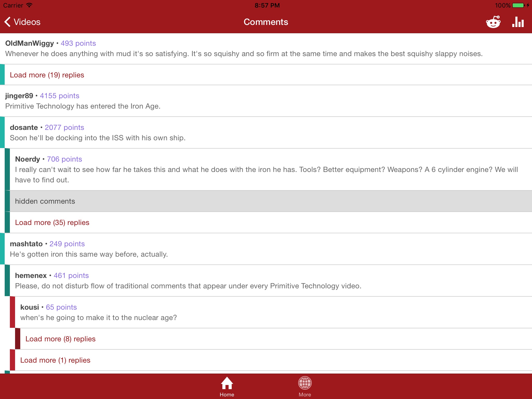Tap jinger89's 4155 points label

click(59, 96)
